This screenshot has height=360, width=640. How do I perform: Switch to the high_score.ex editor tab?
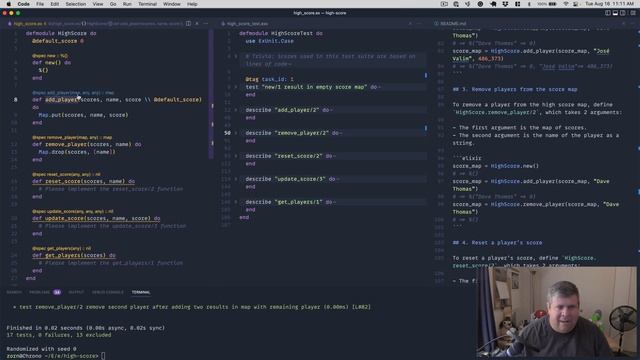click(27, 24)
